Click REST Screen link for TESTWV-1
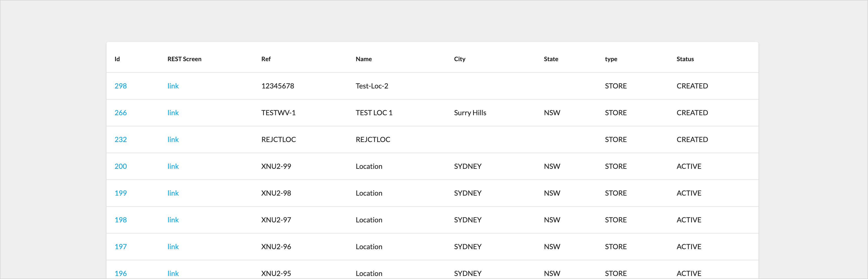868x279 pixels. pos(173,113)
